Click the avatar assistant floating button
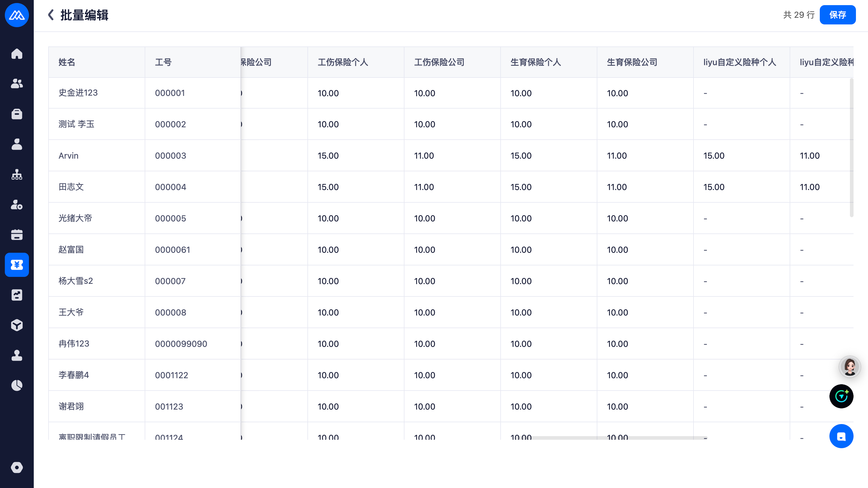Image resolution: width=868 pixels, height=488 pixels. click(850, 366)
